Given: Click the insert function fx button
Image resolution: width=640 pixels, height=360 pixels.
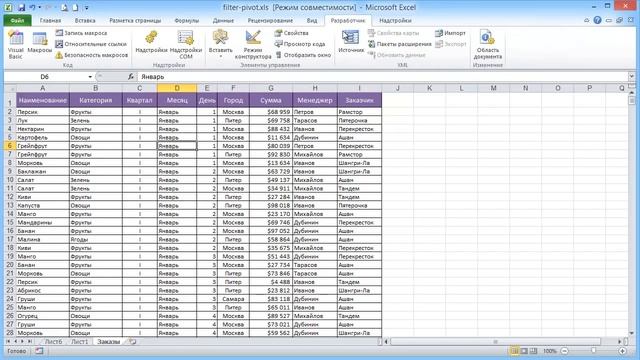Looking at the screenshot, I should 131,77.
